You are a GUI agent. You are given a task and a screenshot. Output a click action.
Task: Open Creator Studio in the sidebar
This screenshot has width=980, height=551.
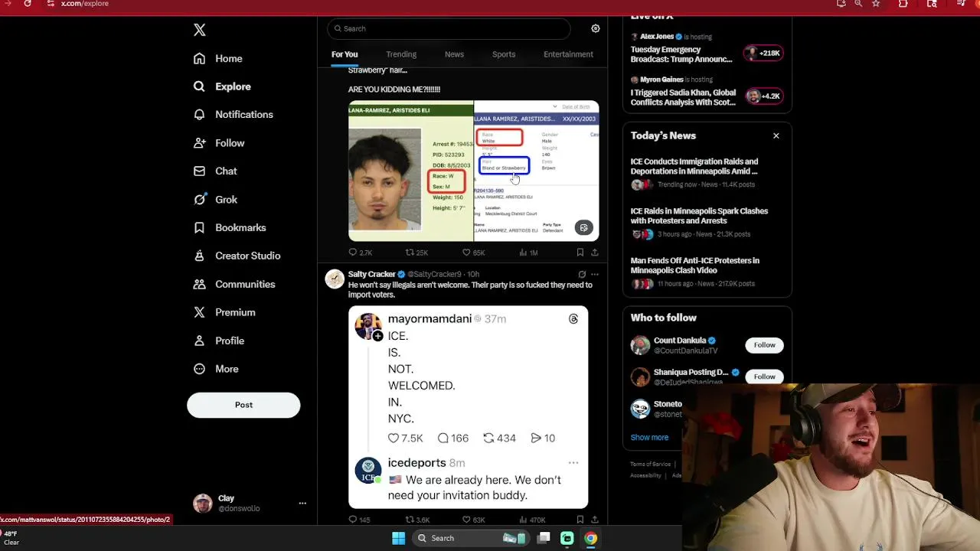tap(237, 256)
